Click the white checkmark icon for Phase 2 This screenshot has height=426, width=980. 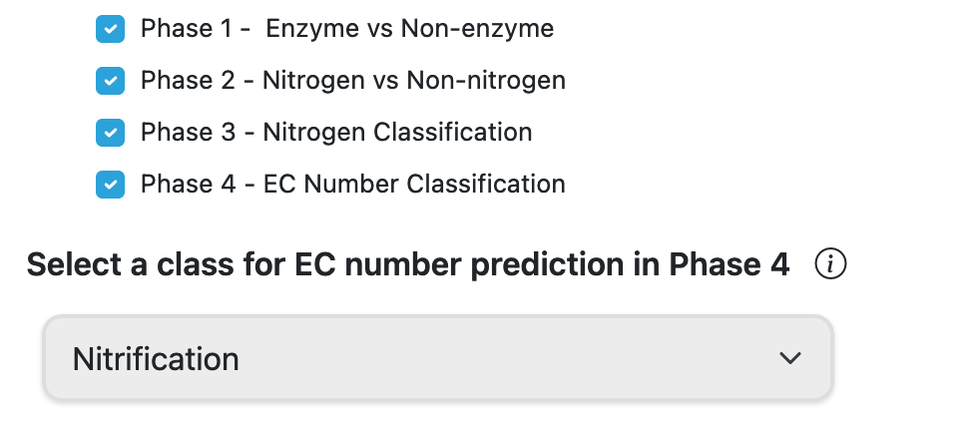tap(110, 81)
